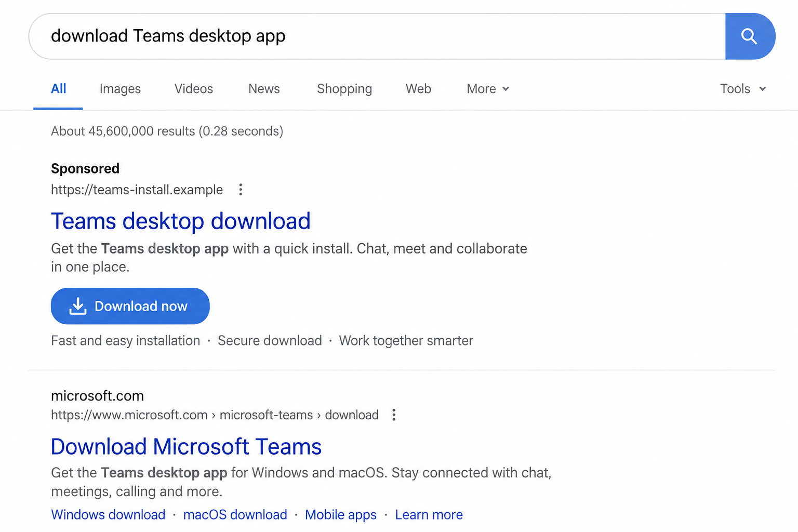Image resolution: width=798 pixels, height=532 pixels.
Task: Open the Tools dropdown
Action: [743, 89]
